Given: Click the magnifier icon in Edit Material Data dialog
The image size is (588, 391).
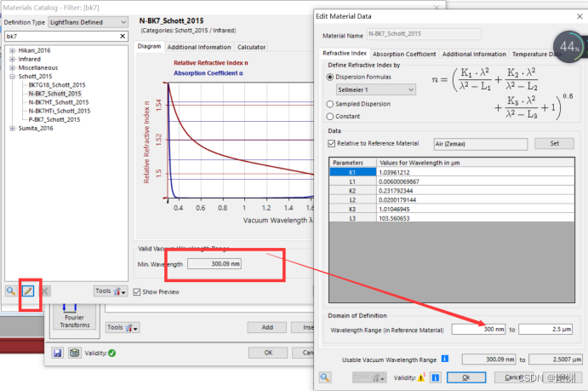Looking at the screenshot, I should pos(325,377).
